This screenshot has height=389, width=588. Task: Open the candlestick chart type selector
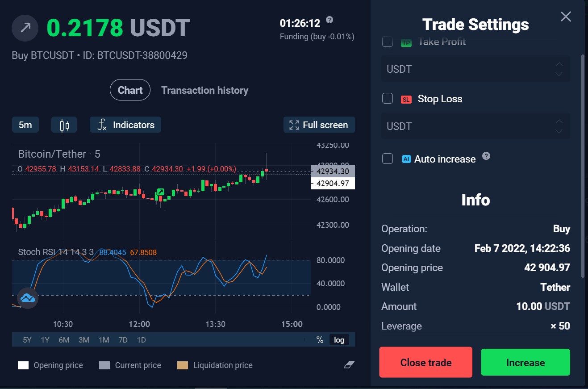point(64,125)
